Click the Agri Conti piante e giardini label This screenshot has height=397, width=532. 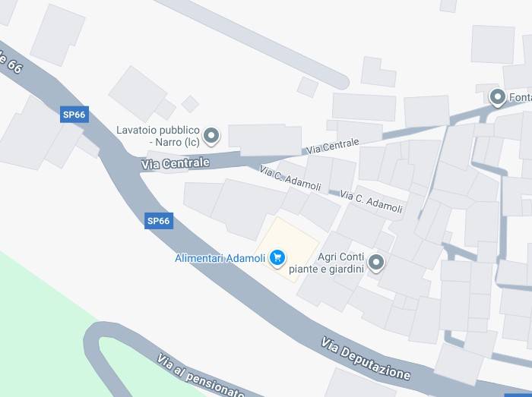pyautogui.click(x=326, y=263)
